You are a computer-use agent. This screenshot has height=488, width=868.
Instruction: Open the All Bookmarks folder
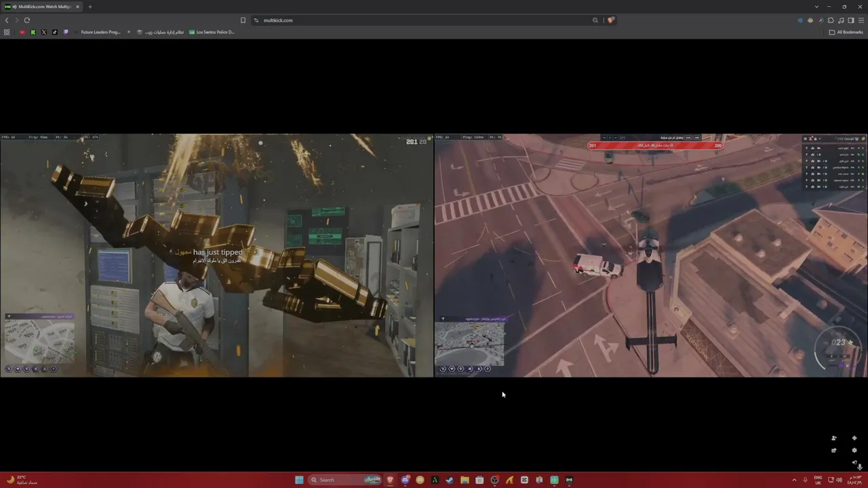pos(846,32)
